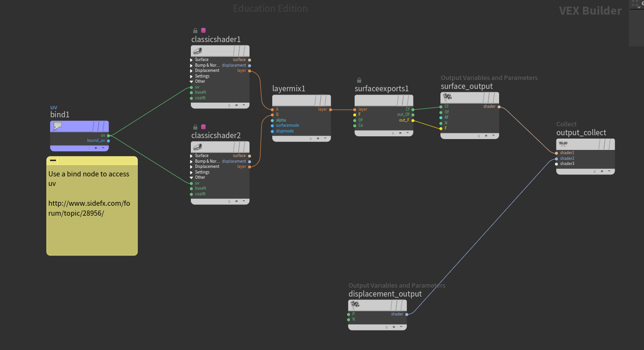Click the pink stack icon above classicshader2

[x=203, y=127]
